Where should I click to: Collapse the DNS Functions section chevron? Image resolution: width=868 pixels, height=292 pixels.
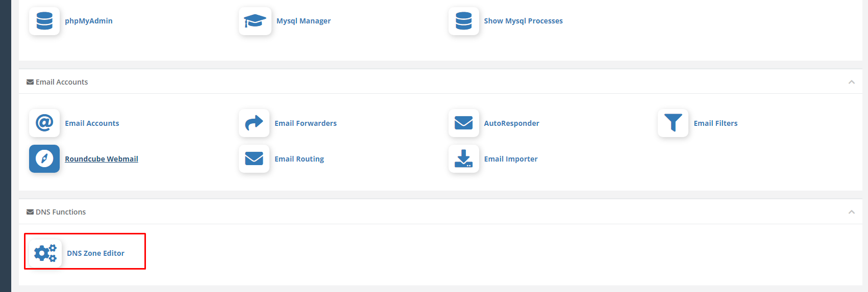pyautogui.click(x=851, y=212)
